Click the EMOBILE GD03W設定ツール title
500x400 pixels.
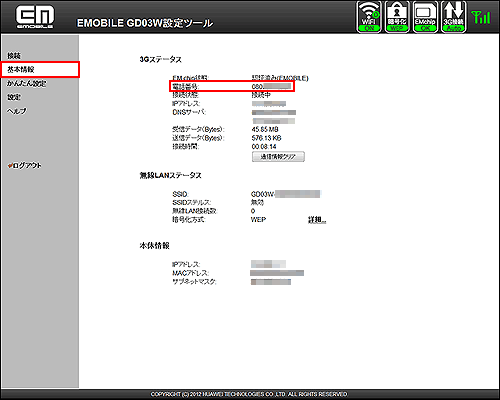click(145, 23)
